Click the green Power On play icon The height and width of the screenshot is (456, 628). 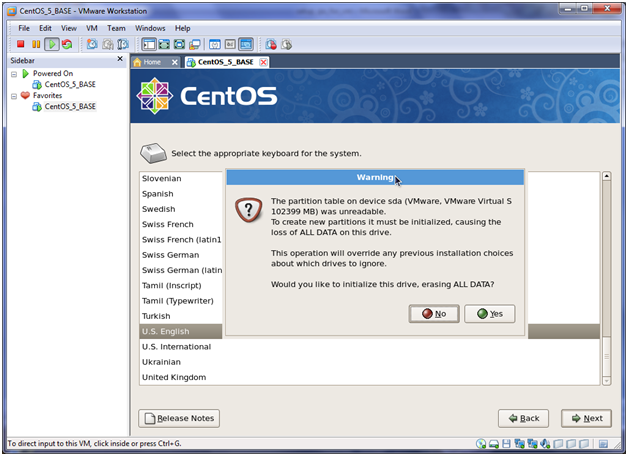pyautogui.click(x=52, y=44)
